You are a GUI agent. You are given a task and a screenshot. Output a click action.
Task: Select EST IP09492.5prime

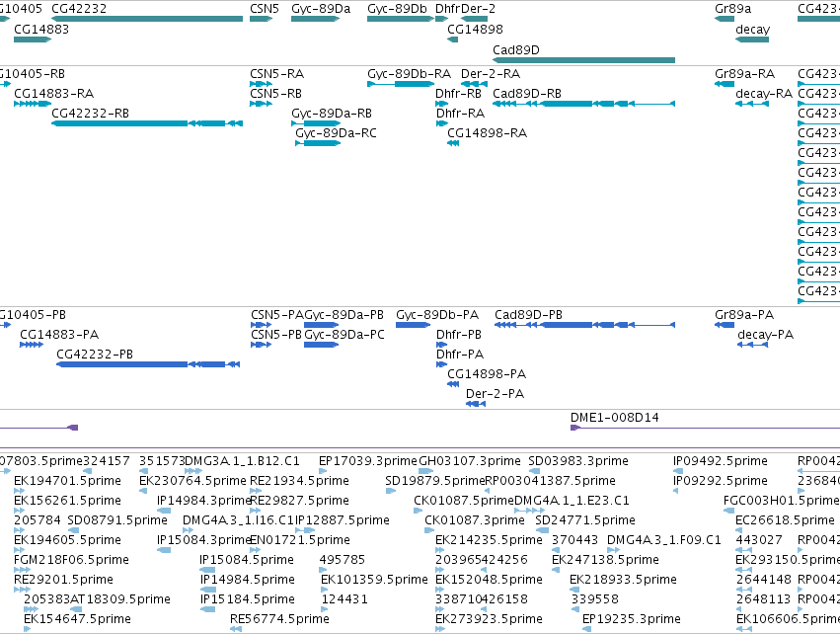[677, 471]
